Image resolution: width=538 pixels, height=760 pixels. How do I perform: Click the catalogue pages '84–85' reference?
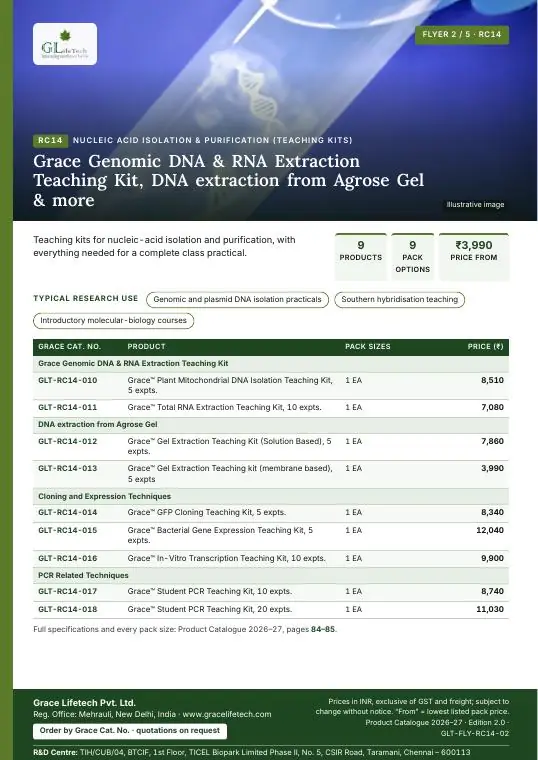coord(323,630)
